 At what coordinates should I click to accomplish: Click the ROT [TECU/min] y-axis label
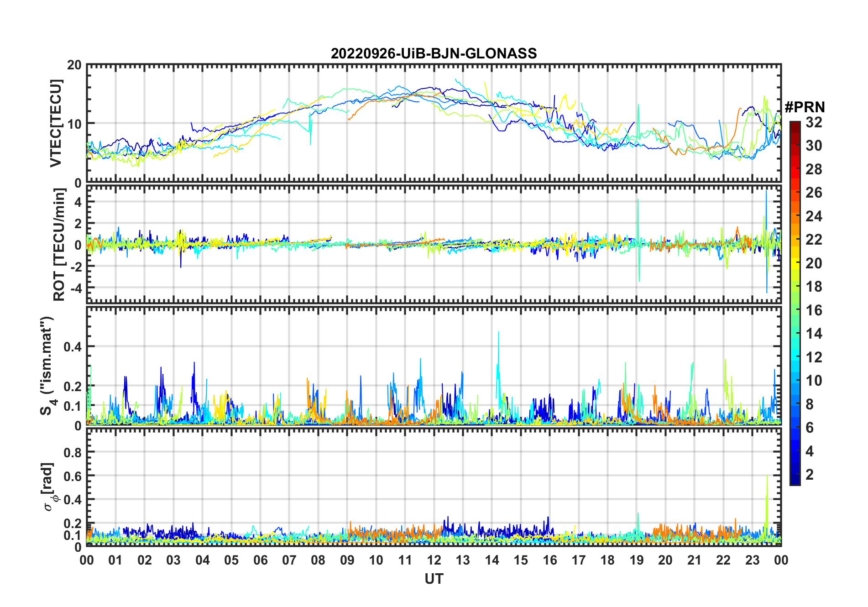tap(59, 245)
